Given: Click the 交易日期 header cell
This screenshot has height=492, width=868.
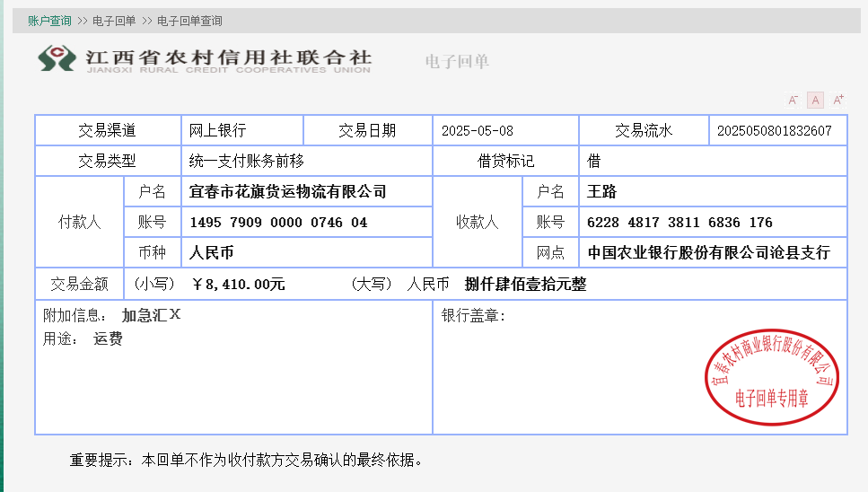Looking at the screenshot, I should (367, 130).
